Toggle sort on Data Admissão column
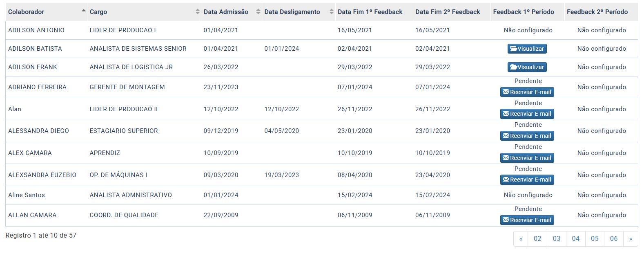644x256 pixels. click(x=258, y=12)
